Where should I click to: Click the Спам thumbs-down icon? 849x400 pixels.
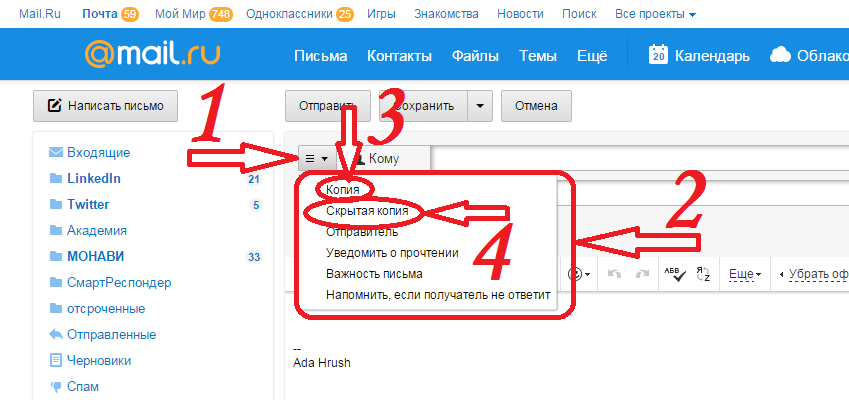coord(56,386)
